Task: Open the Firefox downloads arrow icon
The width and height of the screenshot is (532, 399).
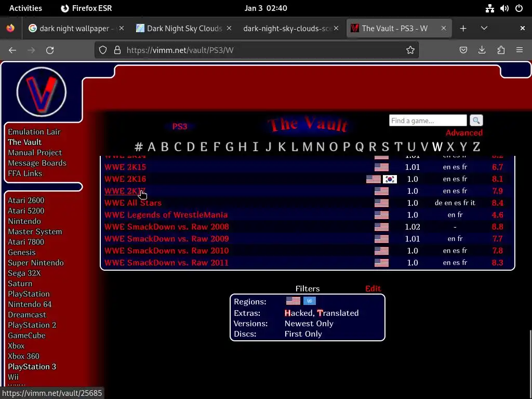Action: [482, 50]
